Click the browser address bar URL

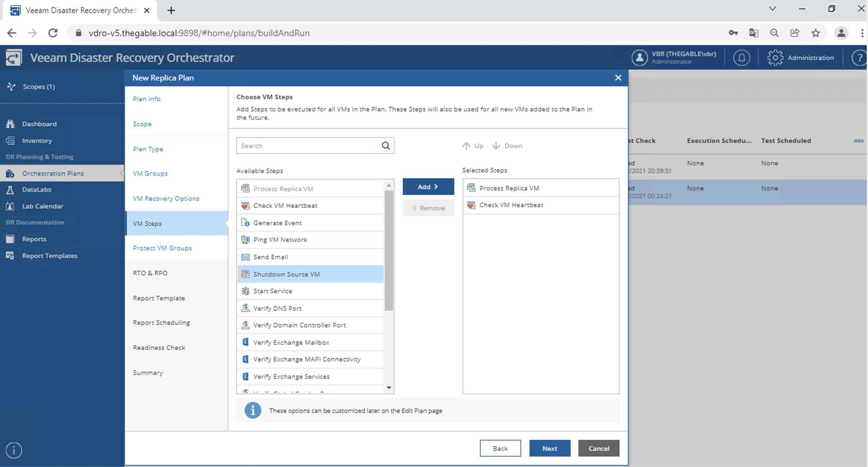tap(199, 33)
